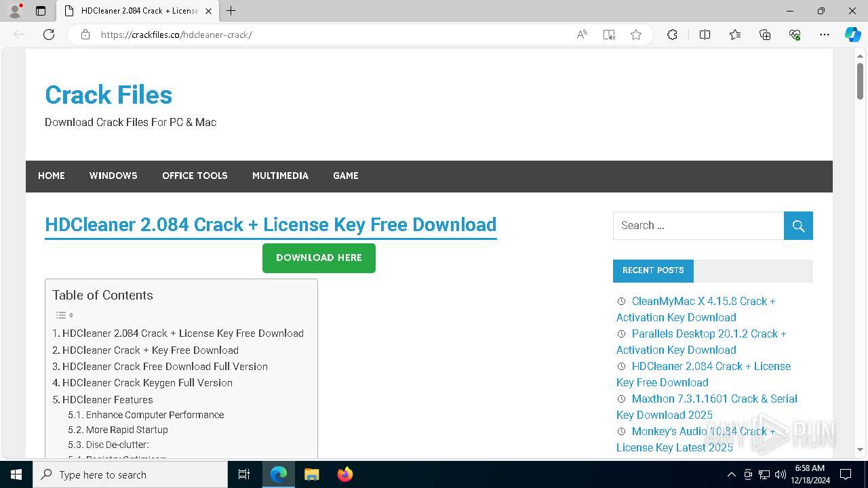This screenshot has height=488, width=868.
Task: Jump to Disc De-clutter subsection
Action: click(x=108, y=445)
